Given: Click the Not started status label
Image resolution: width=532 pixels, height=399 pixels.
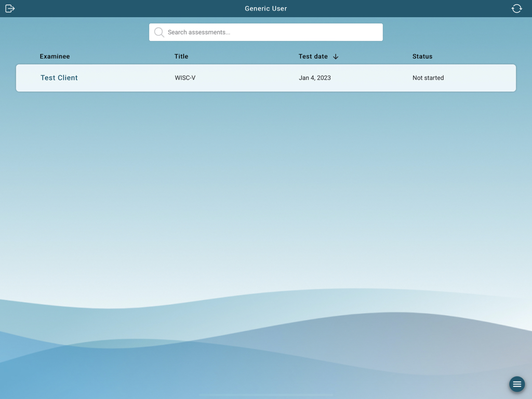Looking at the screenshot, I should pos(428,77).
